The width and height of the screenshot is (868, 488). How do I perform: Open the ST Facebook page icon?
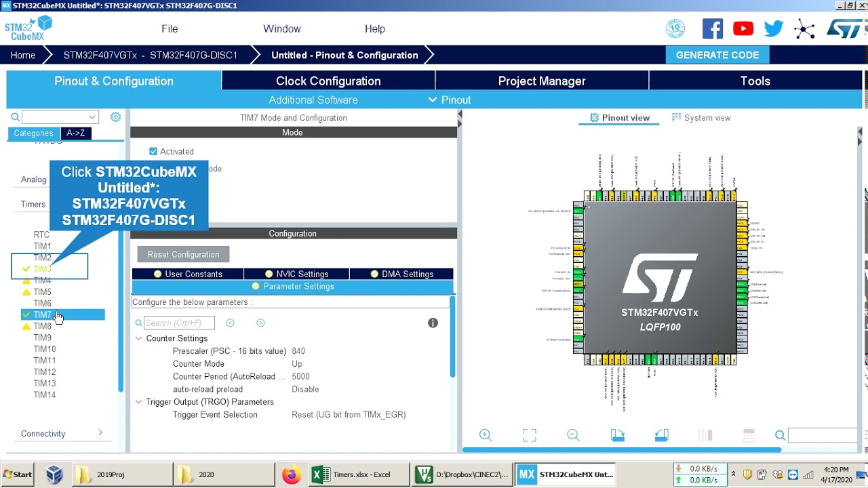713,28
